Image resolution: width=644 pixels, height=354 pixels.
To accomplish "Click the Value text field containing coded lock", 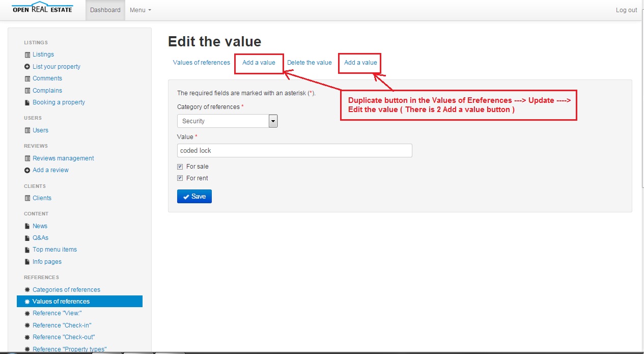I will coord(294,151).
